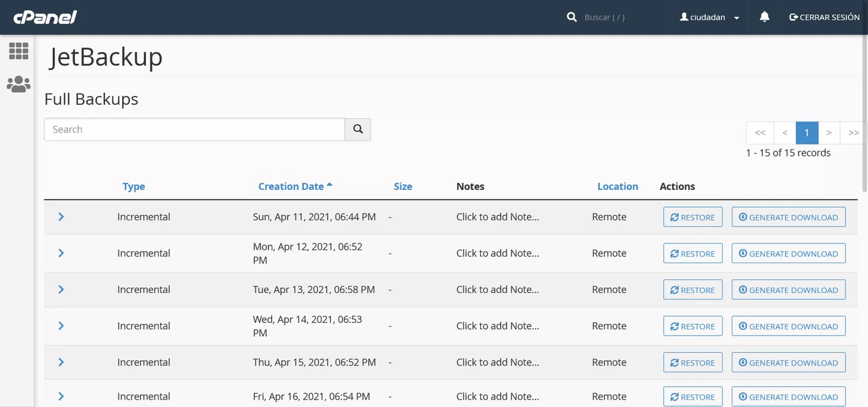The width and height of the screenshot is (868, 407).
Task: Click the cPanel logo
Action: 45,17
